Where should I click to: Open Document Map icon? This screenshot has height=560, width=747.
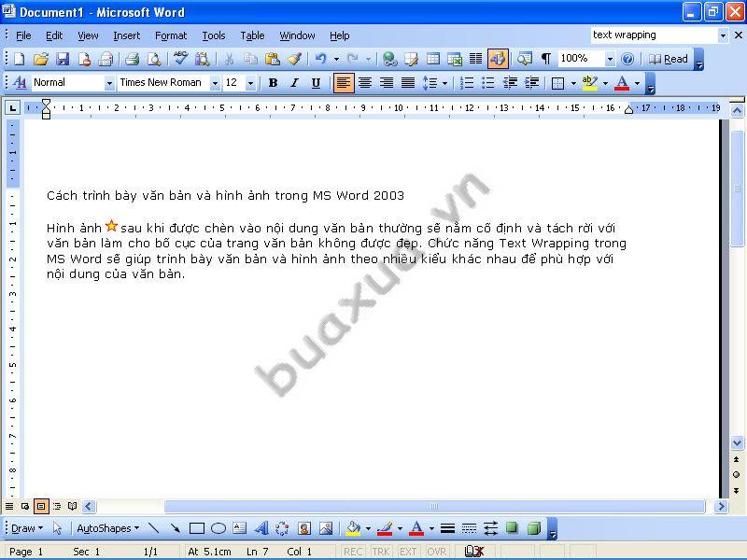coord(525,59)
